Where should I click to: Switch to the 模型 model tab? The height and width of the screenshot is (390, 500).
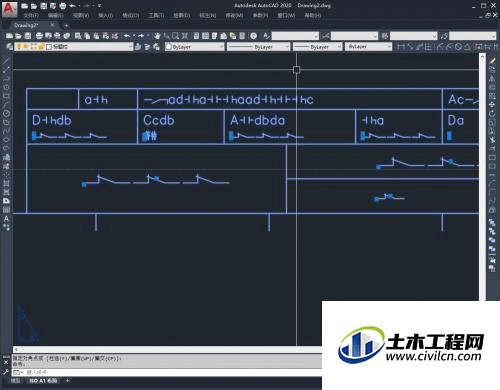tap(15, 381)
